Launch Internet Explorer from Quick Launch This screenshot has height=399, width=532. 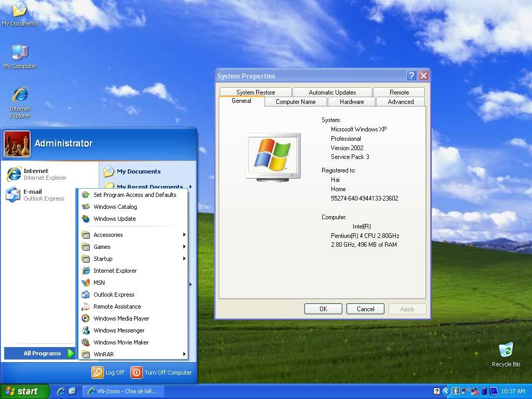click(61, 391)
